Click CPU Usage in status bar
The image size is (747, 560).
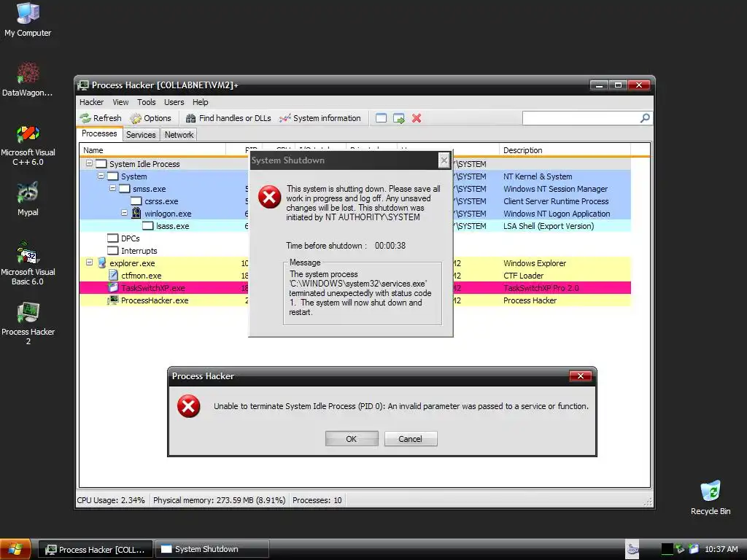[111, 500]
